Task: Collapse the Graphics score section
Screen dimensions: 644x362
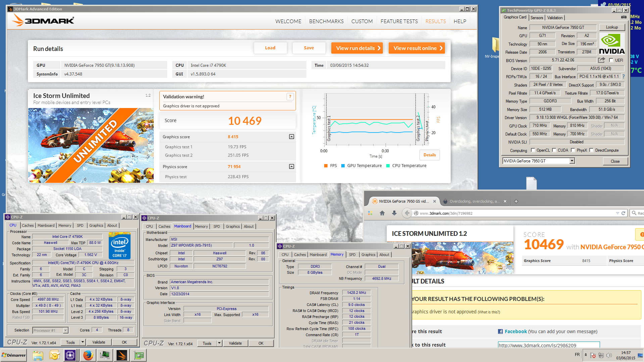Action: pos(292,137)
